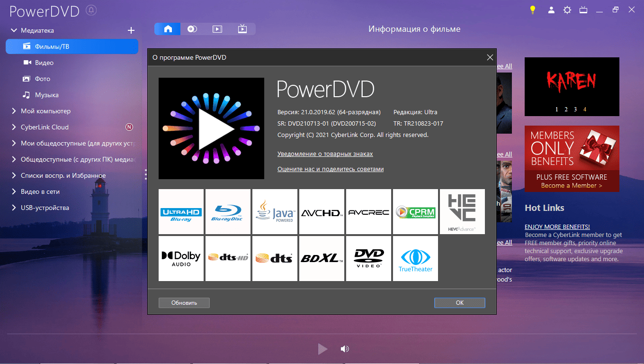Click the Hot Links heading
The image size is (644, 364).
click(545, 208)
